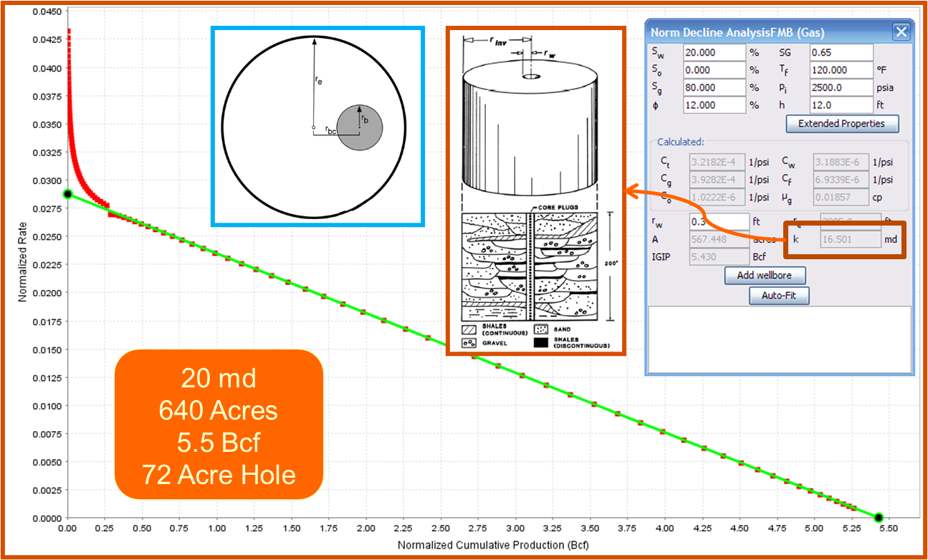Click the empty text area below Auto-Fit
The height and width of the screenshot is (560, 928).
point(779,339)
